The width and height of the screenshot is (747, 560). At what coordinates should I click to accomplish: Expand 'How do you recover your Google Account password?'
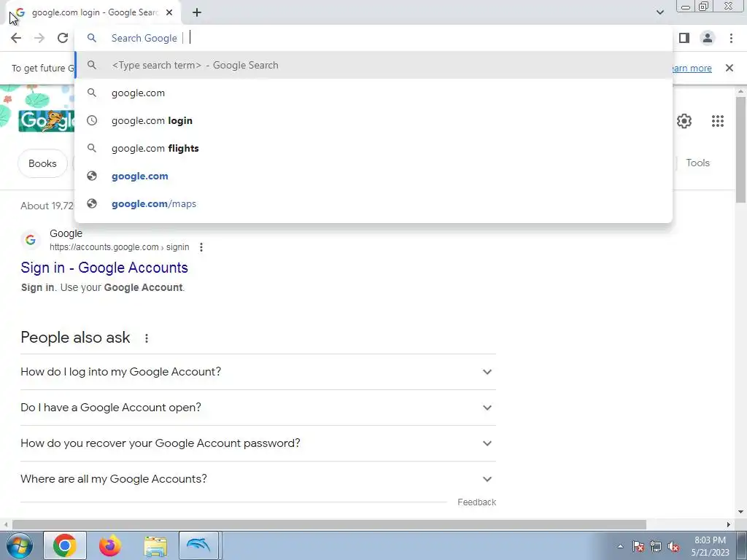[258, 443]
